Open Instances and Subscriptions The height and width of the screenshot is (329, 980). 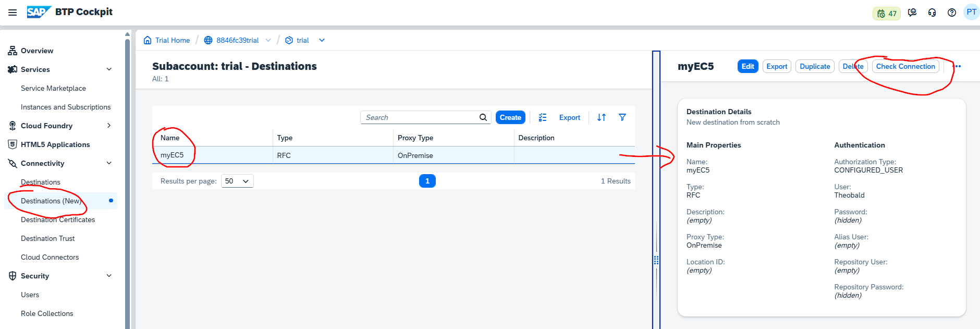click(x=66, y=107)
